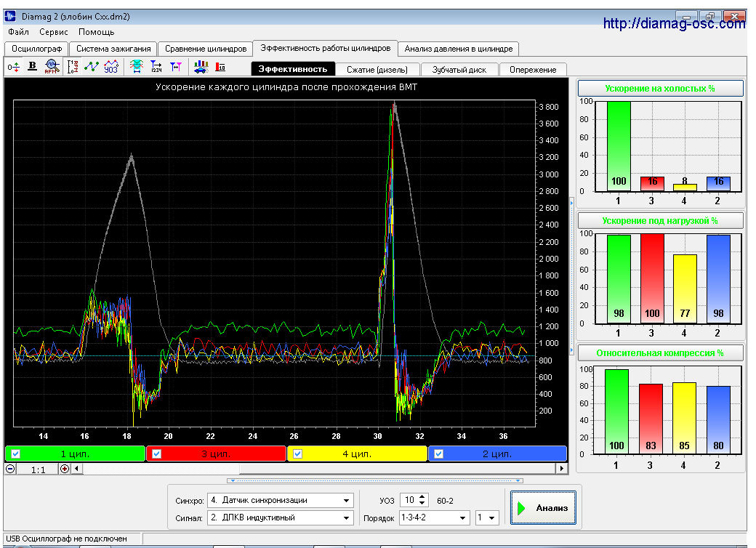Click the green play arrow on Анализ
The image size is (756, 548).
coord(521,508)
